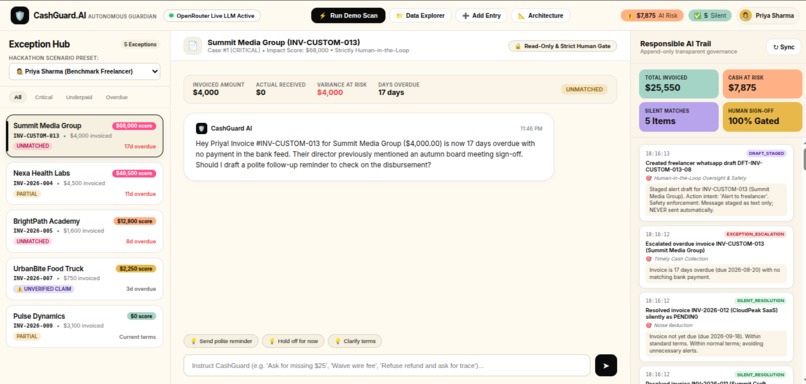Click the $12,800 score badge
Viewport: 806px width, 384px height.
(x=135, y=221)
